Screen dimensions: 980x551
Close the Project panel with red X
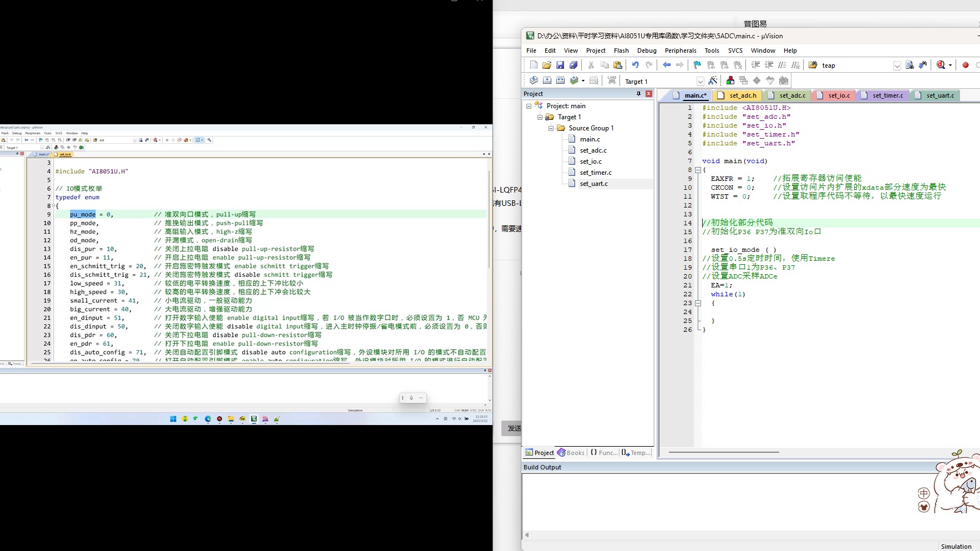click(x=649, y=94)
